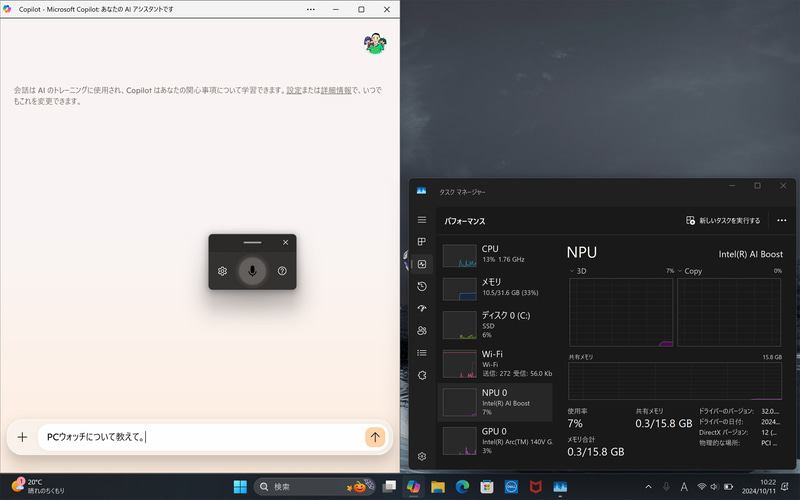
Task: Click the NPU 3D usage graph
Action: [x=621, y=312]
